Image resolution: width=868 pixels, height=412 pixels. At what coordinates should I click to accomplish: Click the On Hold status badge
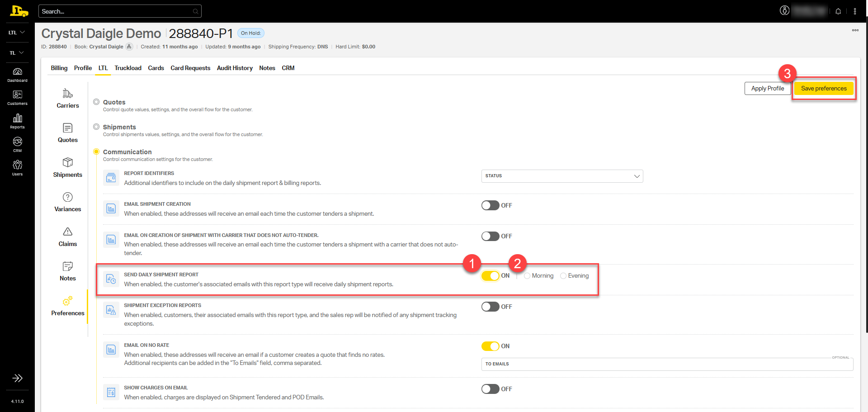[x=251, y=33]
